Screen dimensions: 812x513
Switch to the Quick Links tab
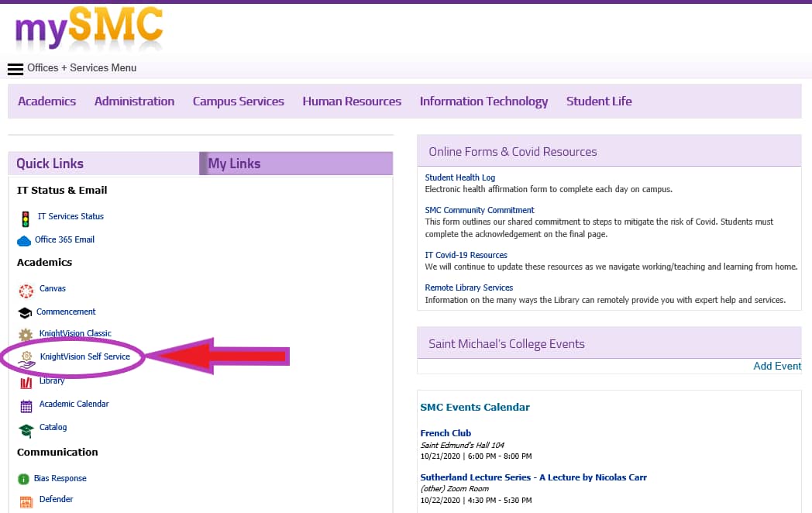pos(104,164)
